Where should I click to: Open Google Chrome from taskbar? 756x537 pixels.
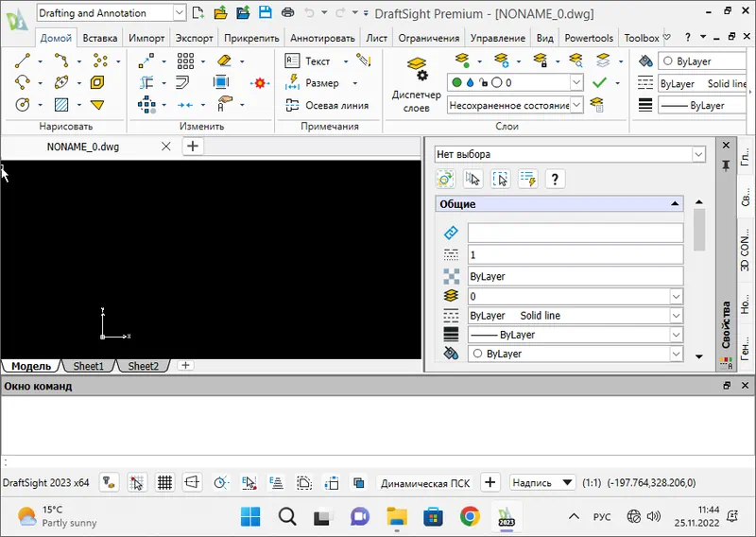[470, 517]
